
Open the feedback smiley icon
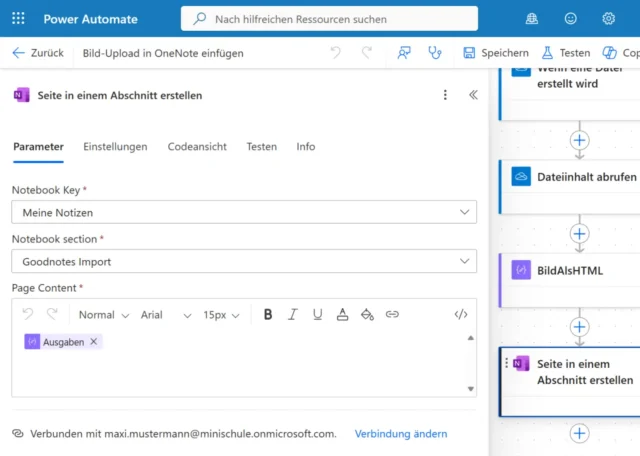click(x=571, y=18)
